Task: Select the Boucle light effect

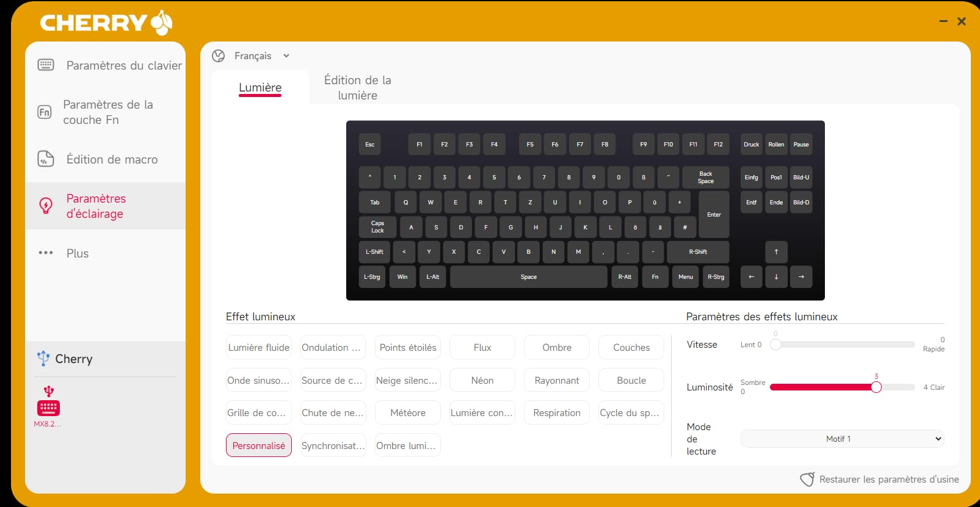Action: 631,380
